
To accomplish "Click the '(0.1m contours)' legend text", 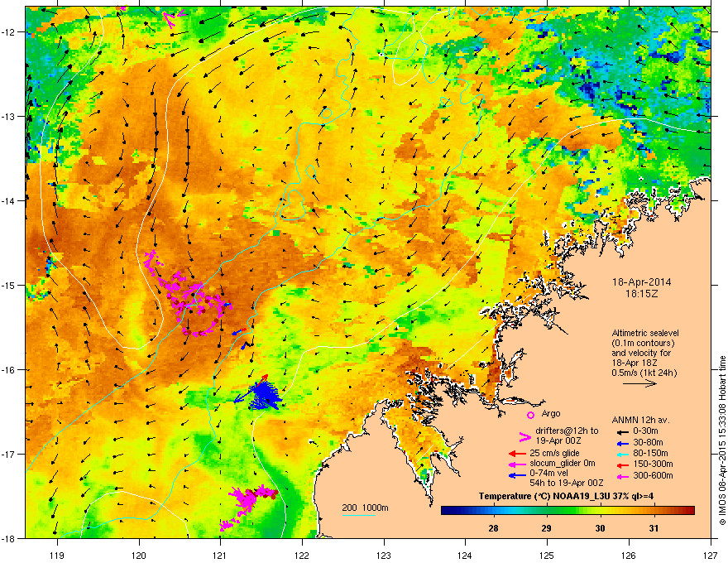I will pos(643,344).
